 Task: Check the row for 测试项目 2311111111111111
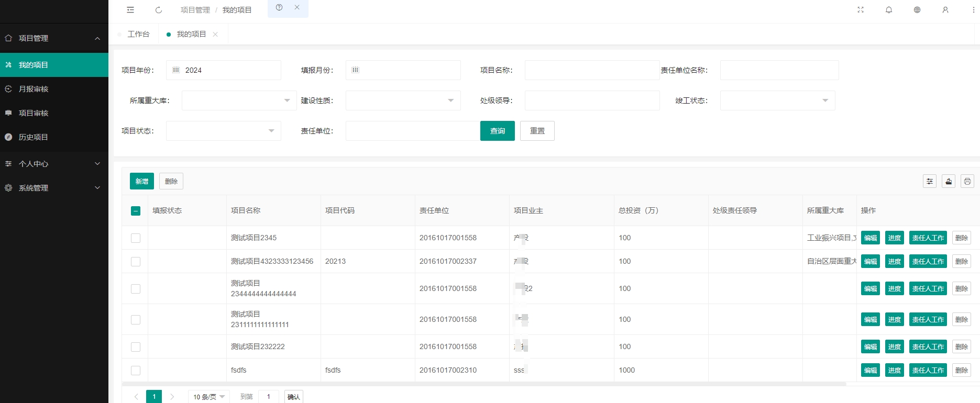pos(136,320)
